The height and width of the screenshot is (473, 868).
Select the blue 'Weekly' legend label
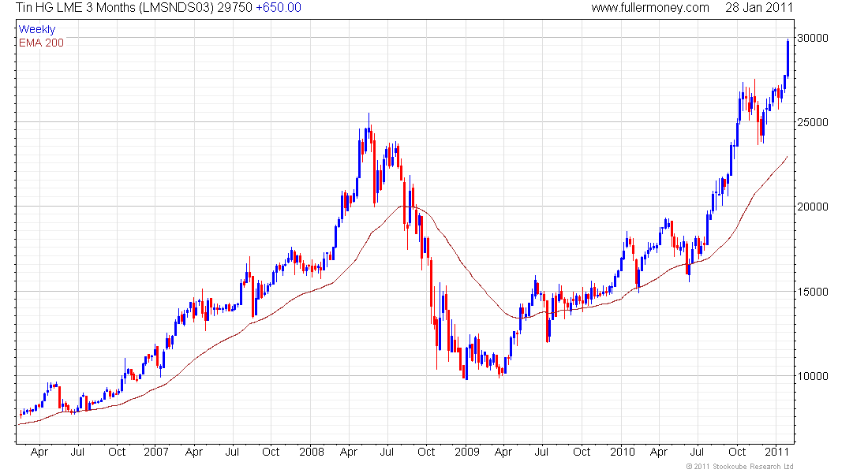click(x=37, y=29)
